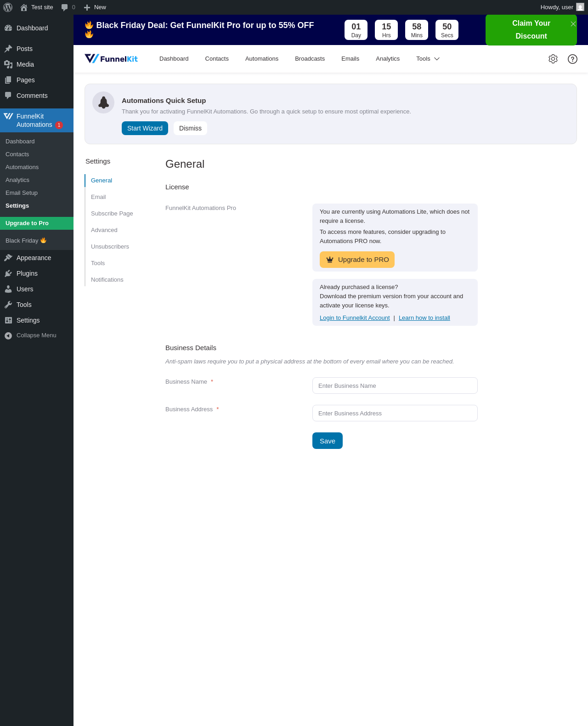Click the Users person icon

[x=8, y=289]
